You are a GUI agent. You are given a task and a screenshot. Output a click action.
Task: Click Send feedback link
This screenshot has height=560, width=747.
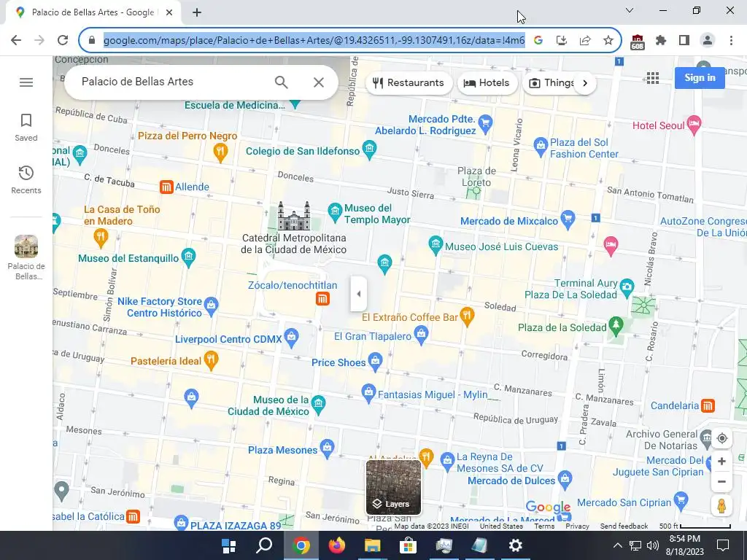[624, 526]
